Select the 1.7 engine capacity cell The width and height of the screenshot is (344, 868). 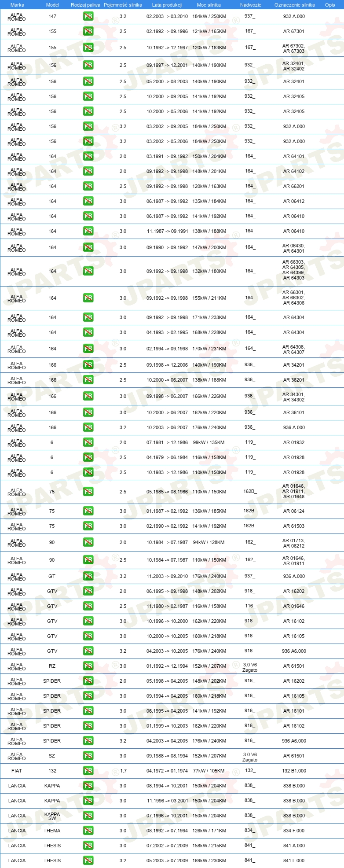pos(123,771)
